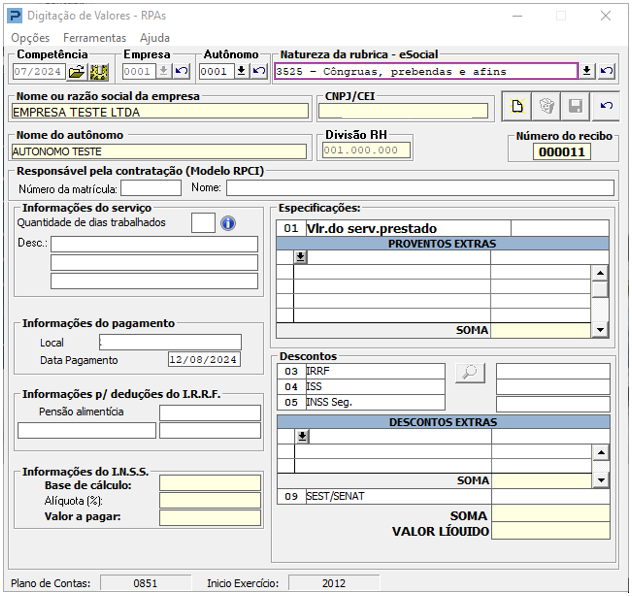The width and height of the screenshot is (632, 596).
Task: Click the INSS Seg. discount value field
Action: (553, 404)
